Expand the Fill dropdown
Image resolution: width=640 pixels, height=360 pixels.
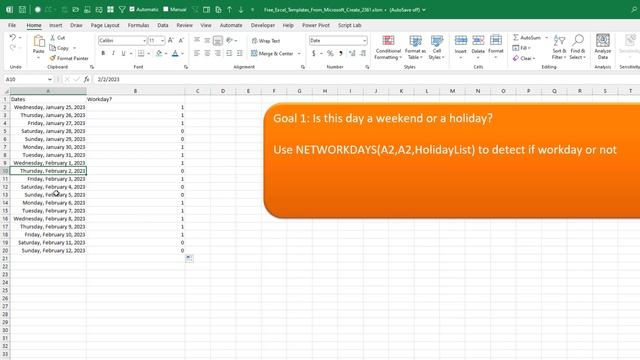click(x=529, y=48)
